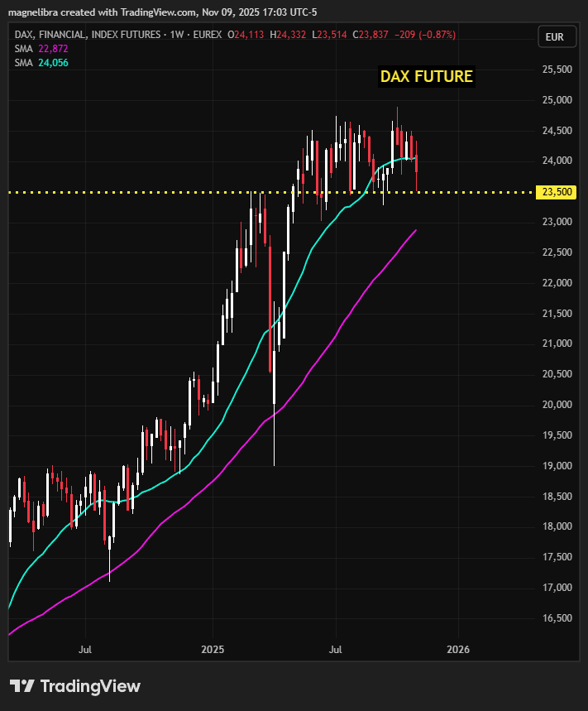Screen dimensions: 588x711
Task: Click the 23,000 price axis label
Action: pyautogui.click(x=557, y=222)
